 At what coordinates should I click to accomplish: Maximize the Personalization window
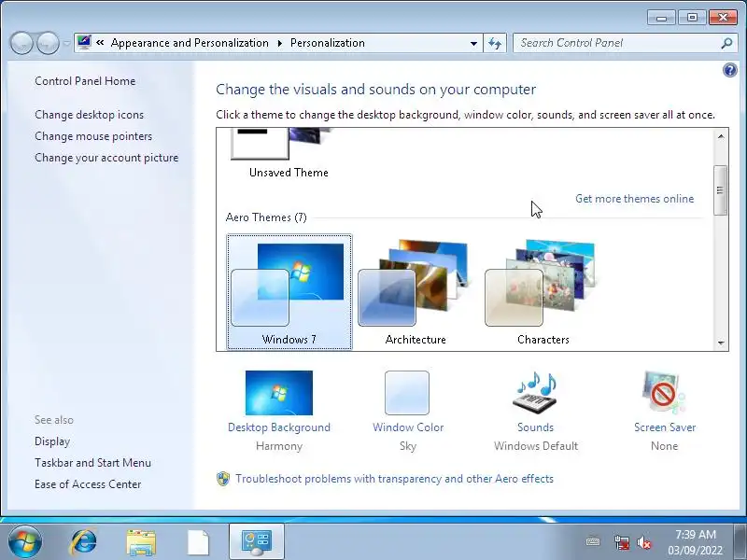[692, 18]
